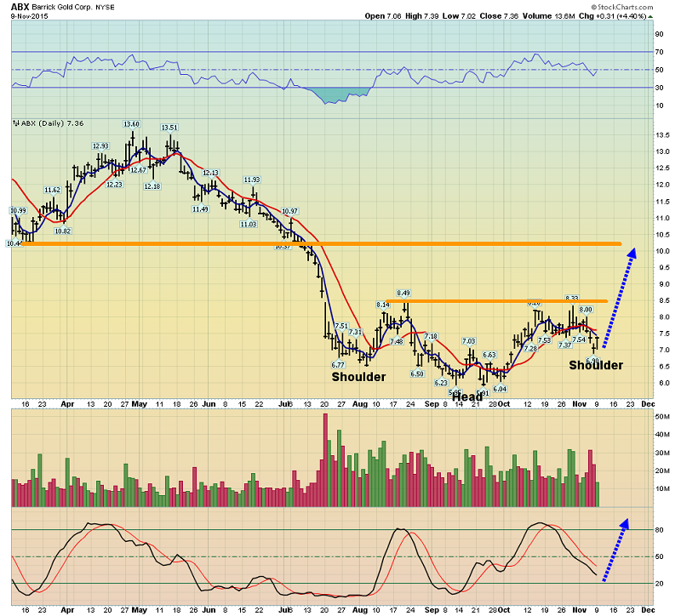Click the Close 7.36 value in the header
The height and width of the screenshot is (616, 681).
(x=499, y=16)
